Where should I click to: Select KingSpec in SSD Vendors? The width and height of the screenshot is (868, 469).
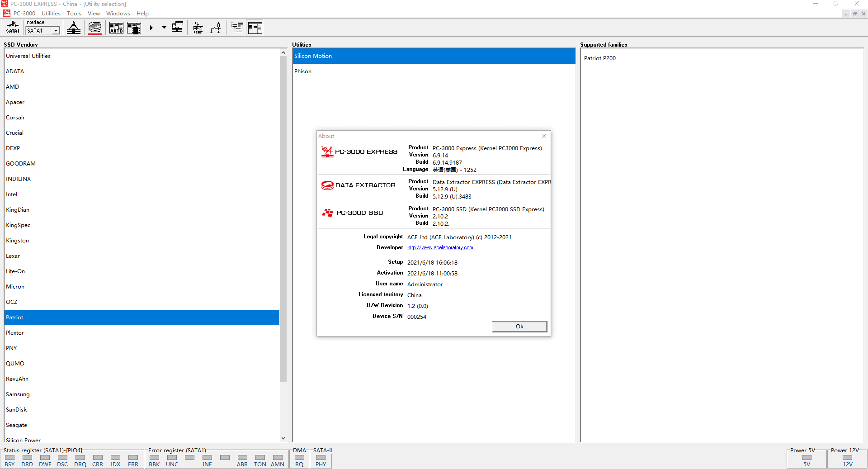(x=142, y=225)
